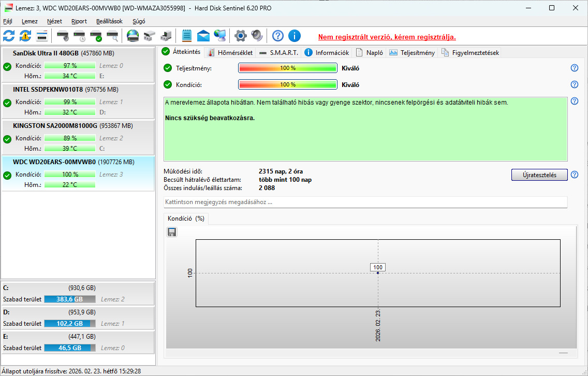Select the INTEL SSDPEKNW010T8 disk
Image resolution: width=588 pixels, height=376 pixels.
(78, 101)
